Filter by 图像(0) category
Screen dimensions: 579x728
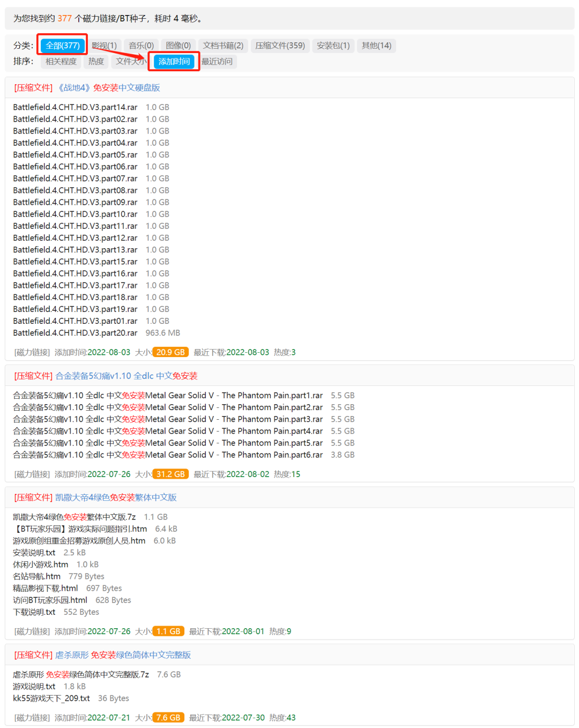[178, 46]
